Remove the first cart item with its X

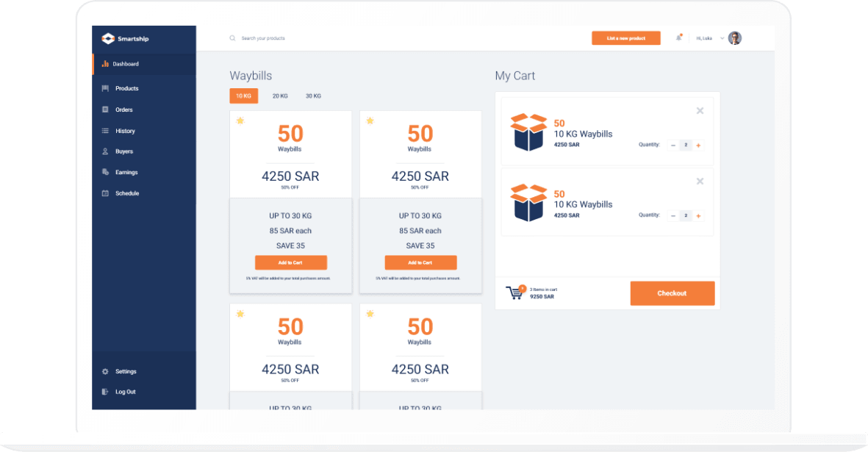tap(700, 111)
